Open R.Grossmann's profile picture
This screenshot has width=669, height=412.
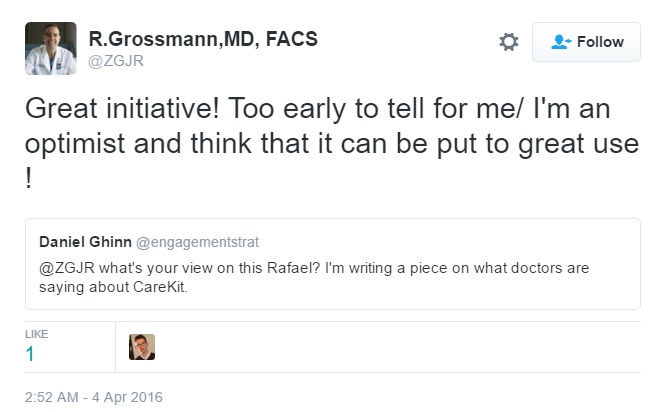49,49
